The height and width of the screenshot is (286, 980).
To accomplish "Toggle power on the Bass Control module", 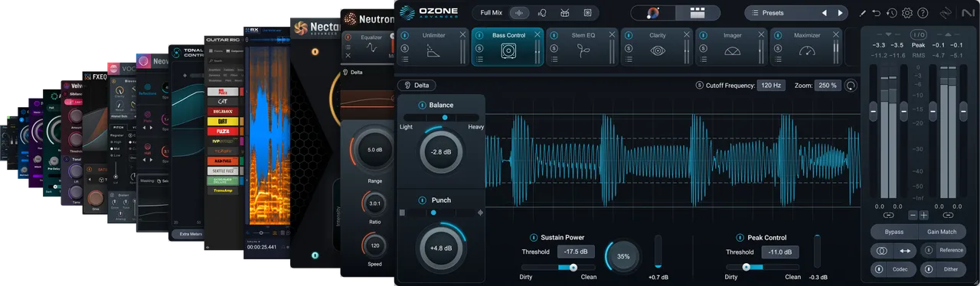I will point(479,35).
